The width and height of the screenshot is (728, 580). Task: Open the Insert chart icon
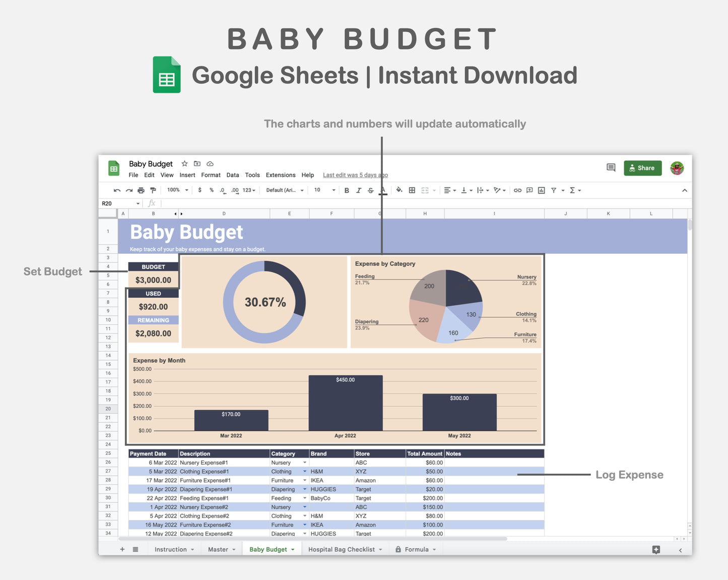point(541,190)
